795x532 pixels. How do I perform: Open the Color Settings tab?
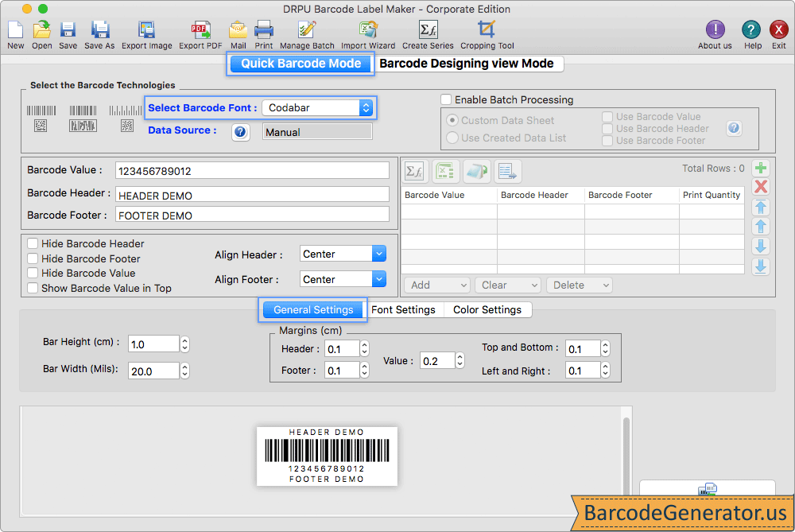pos(487,310)
